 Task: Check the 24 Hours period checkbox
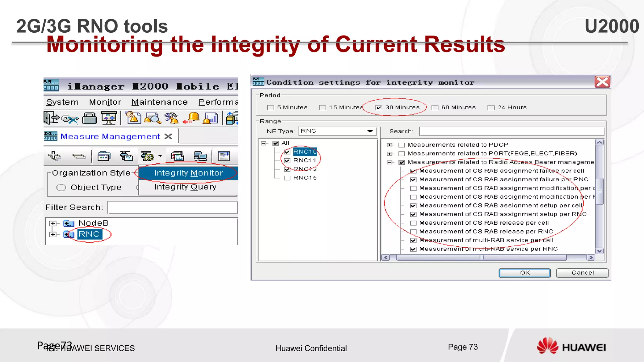(491, 108)
